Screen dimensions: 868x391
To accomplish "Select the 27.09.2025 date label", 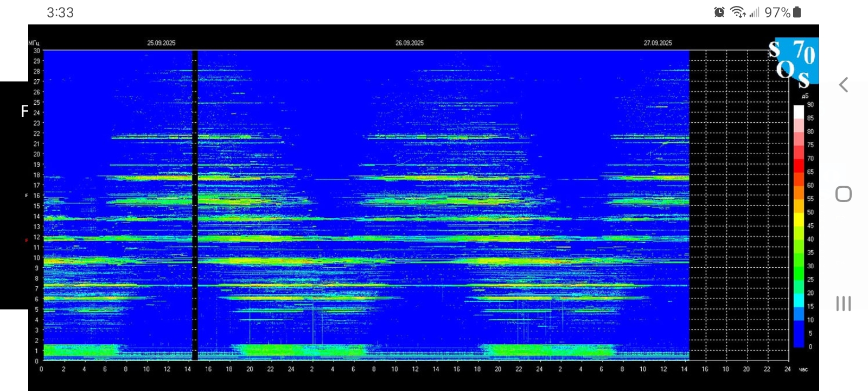I will click(x=658, y=43).
